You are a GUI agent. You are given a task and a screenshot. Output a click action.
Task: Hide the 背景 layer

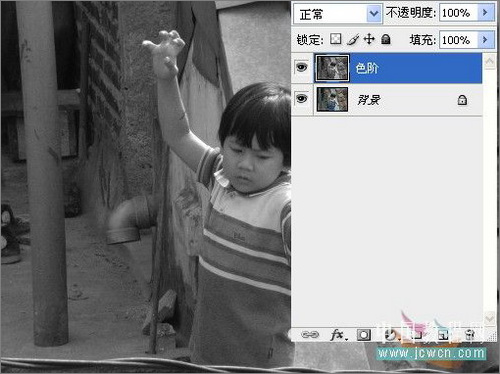click(301, 99)
